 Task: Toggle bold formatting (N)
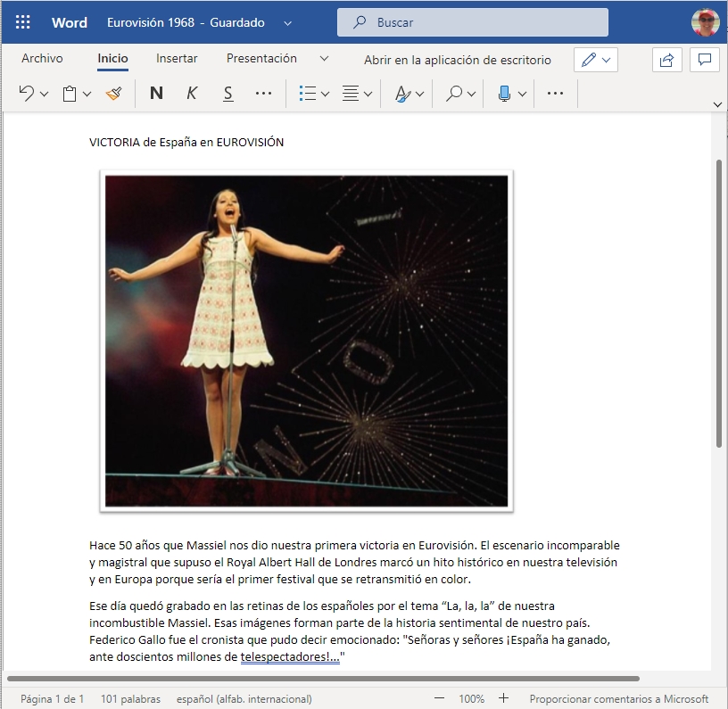pos(156,94)
